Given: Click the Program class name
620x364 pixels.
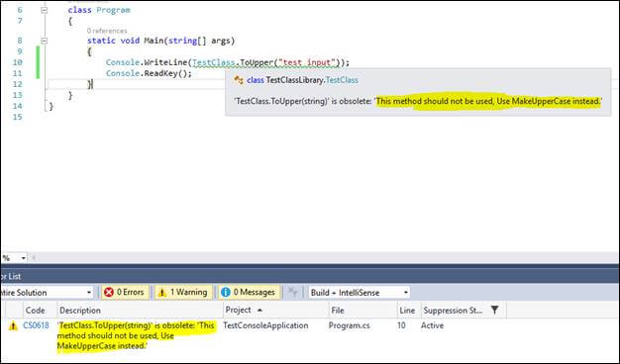Looking at the screenshot, I should (x=113, y=10).
